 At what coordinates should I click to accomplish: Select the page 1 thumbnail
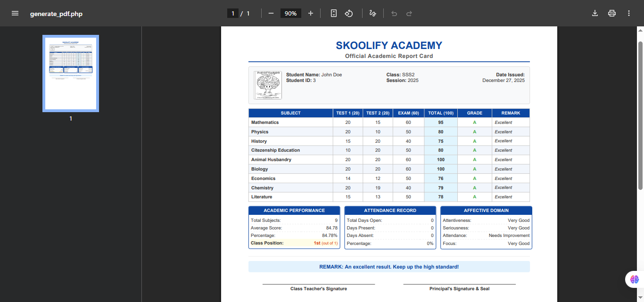click(x=71, y=73)
